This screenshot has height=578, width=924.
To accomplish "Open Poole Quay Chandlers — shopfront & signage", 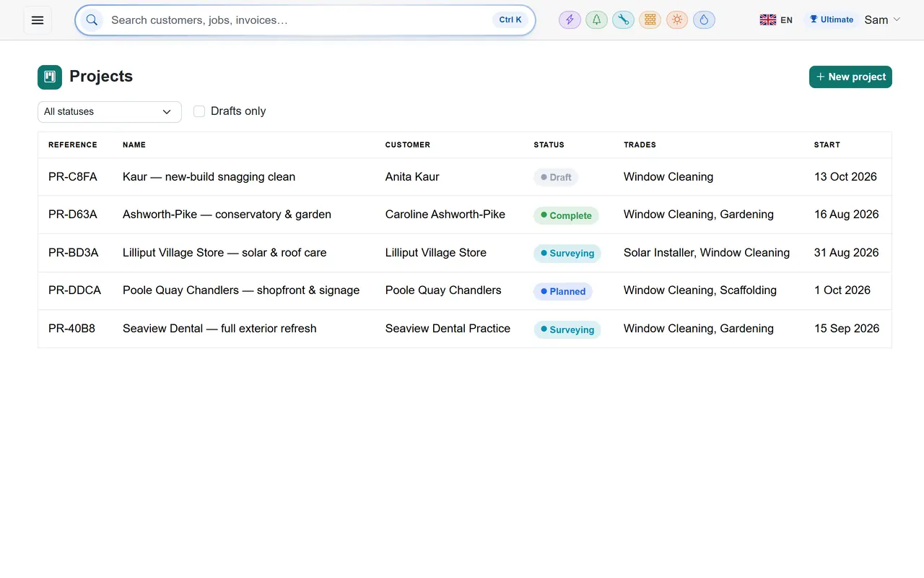I will point(241,290).
